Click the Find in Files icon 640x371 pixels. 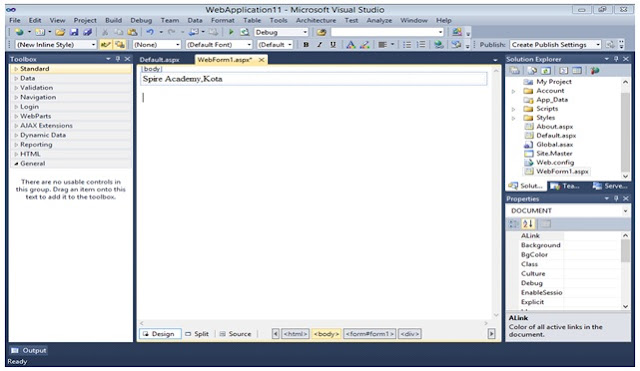click(x=321, y=32)
